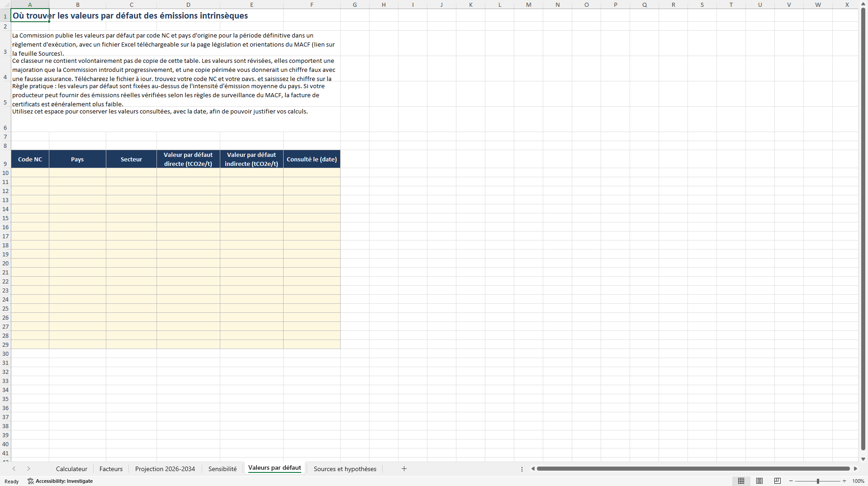The height and width of the screenshot is (486, 868).
Task: Click the 'Consulté le (date)' header
Action: click(312, 159)
